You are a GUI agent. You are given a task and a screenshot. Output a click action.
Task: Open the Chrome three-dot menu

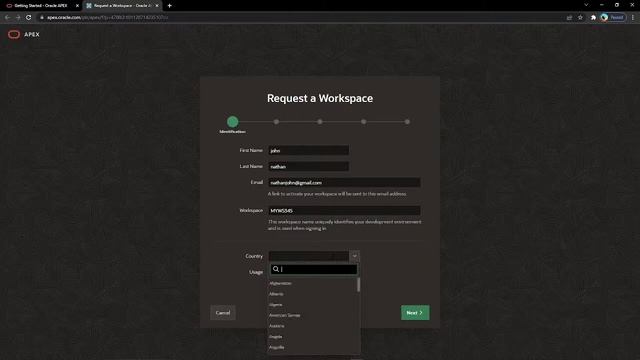coord(633,17)
